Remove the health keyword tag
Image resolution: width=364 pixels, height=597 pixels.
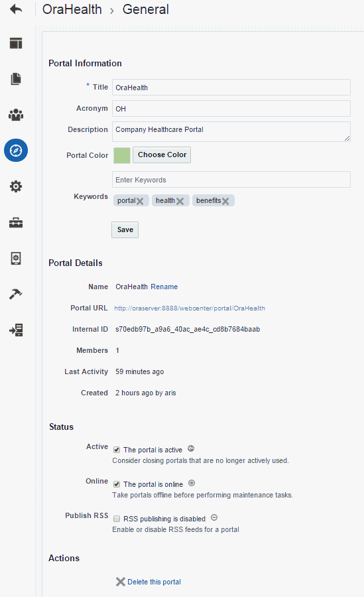point(180,201)
